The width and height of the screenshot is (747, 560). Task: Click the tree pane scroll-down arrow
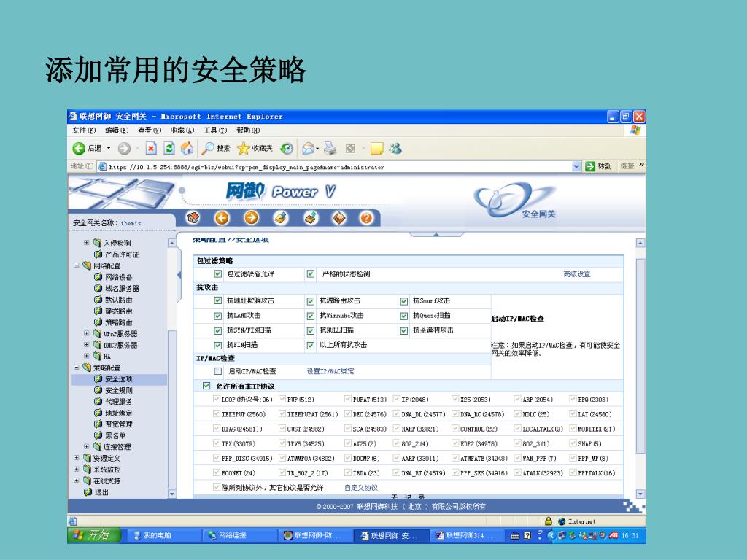coord(172,494)
